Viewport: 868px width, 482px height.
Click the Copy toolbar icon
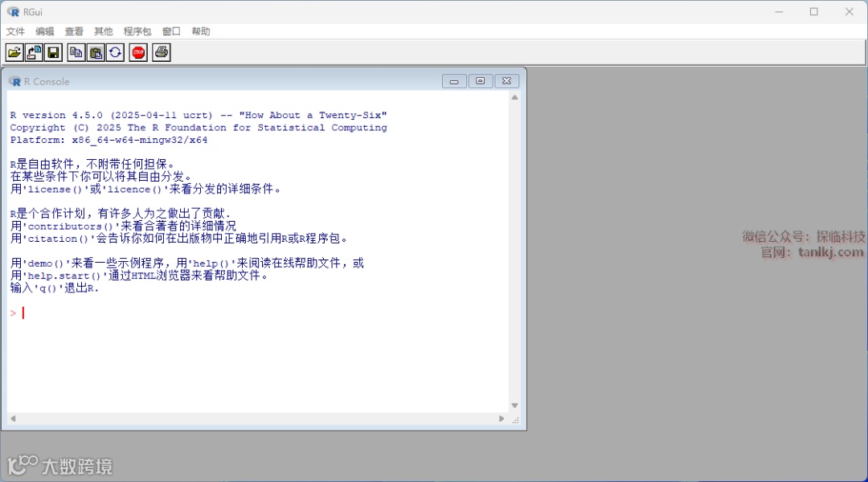(76, 52)
